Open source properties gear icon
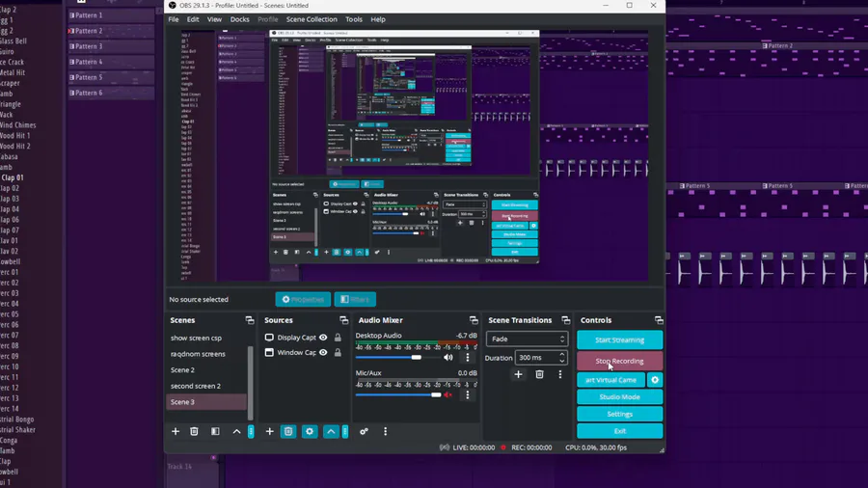Viewport: 868px width, 488px height. click(310, 431)
